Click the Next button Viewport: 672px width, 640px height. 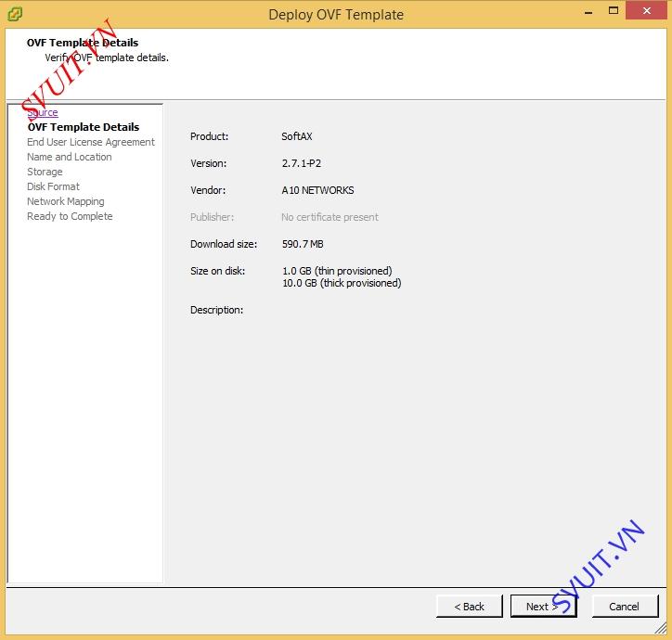[543, 607]
